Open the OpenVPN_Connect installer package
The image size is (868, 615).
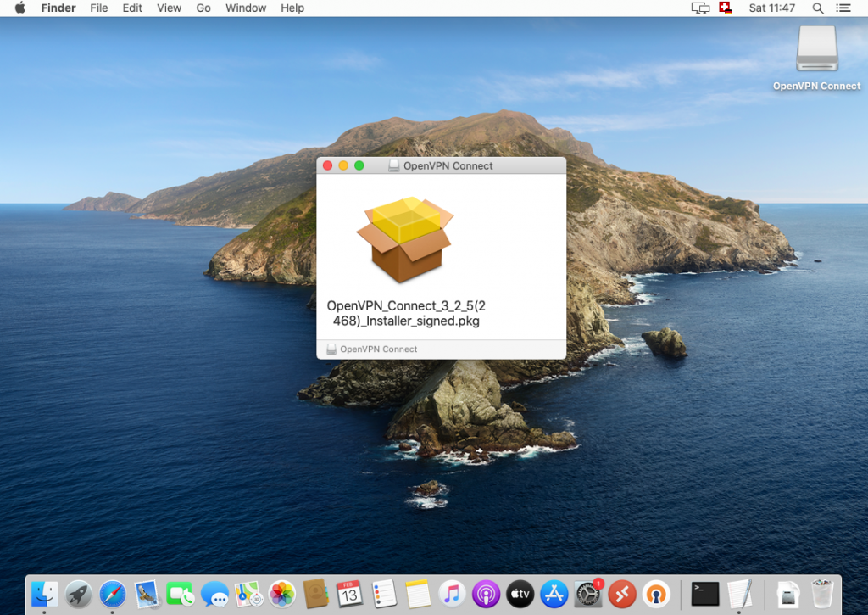coord(405,238)
